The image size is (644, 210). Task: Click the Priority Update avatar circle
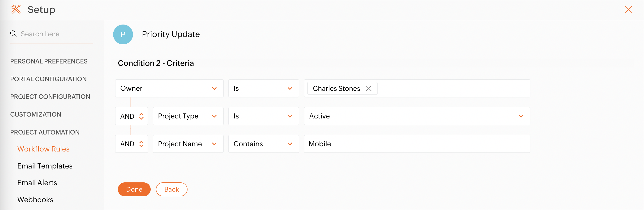[123, 34]
